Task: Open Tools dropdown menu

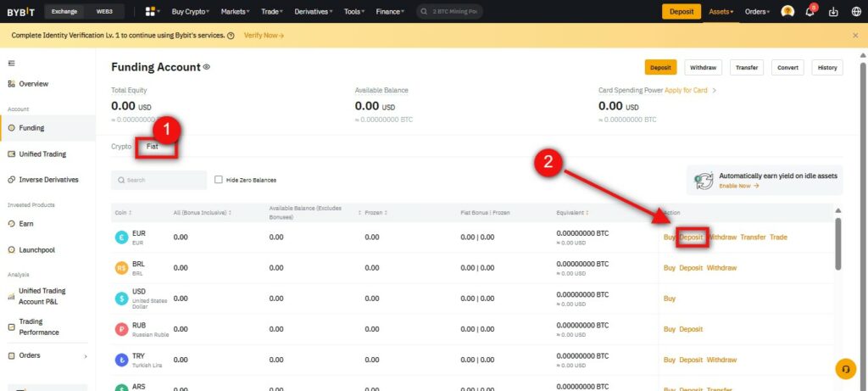Action: click(x=354, y=12)
